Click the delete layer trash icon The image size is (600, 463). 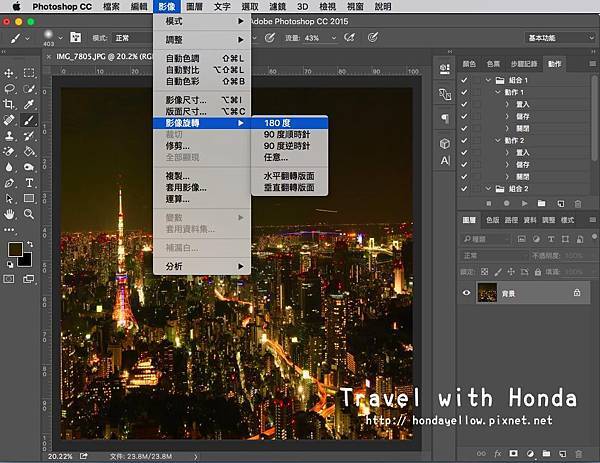(x=578, y=454)
